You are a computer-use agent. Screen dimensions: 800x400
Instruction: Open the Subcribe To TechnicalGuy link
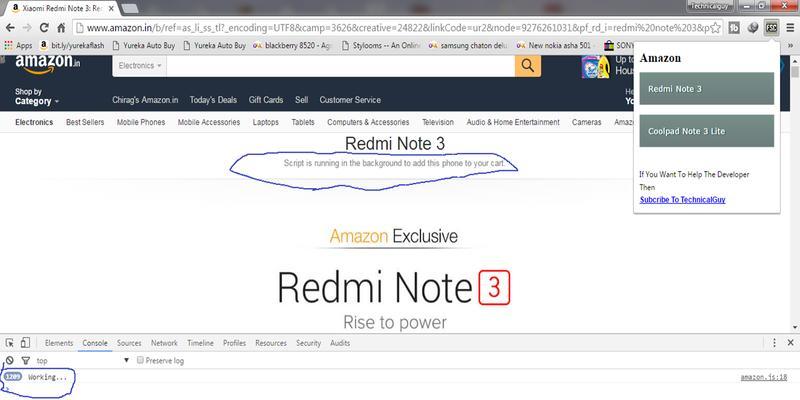pyautogui.click(x=683, y=199)
